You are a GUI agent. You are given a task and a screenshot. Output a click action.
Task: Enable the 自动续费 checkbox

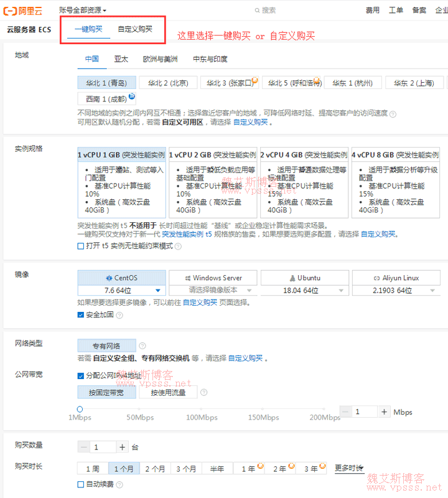pos(81,484)
